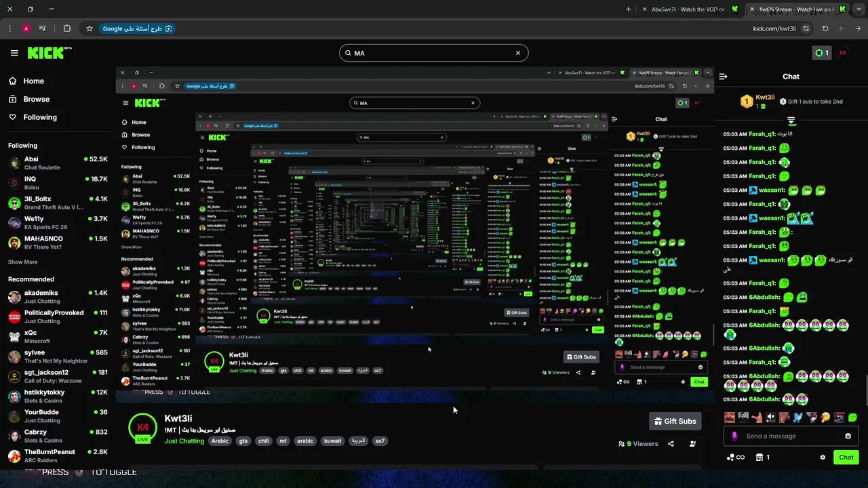Open Following in the sidebar
The width and height of the screenshot is (868, 488).
pos(33,117)
